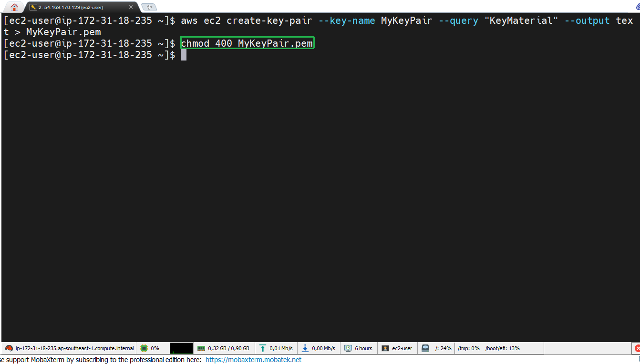Click the /tmp: 0% disk usage
This screenshot has height=364, width=640.
coord(469,348)
